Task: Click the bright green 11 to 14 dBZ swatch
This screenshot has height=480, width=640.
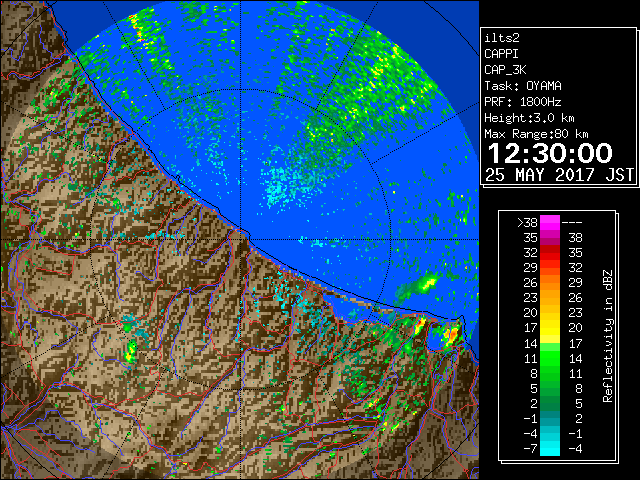Action: (x=550, y=358)
